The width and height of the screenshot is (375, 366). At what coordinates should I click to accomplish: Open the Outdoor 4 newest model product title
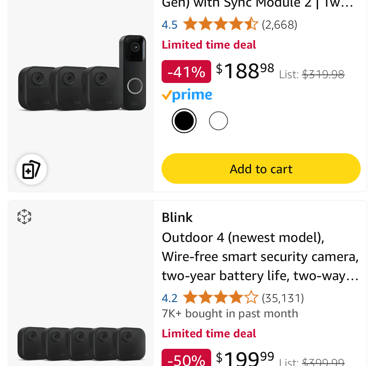click(260, 257)
